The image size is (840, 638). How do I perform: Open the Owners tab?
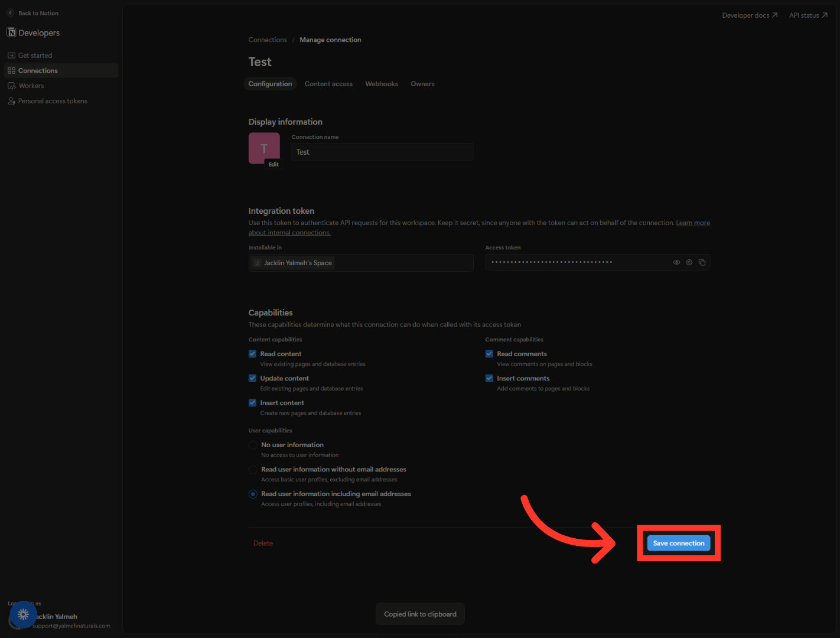click(x=422, y=84)
